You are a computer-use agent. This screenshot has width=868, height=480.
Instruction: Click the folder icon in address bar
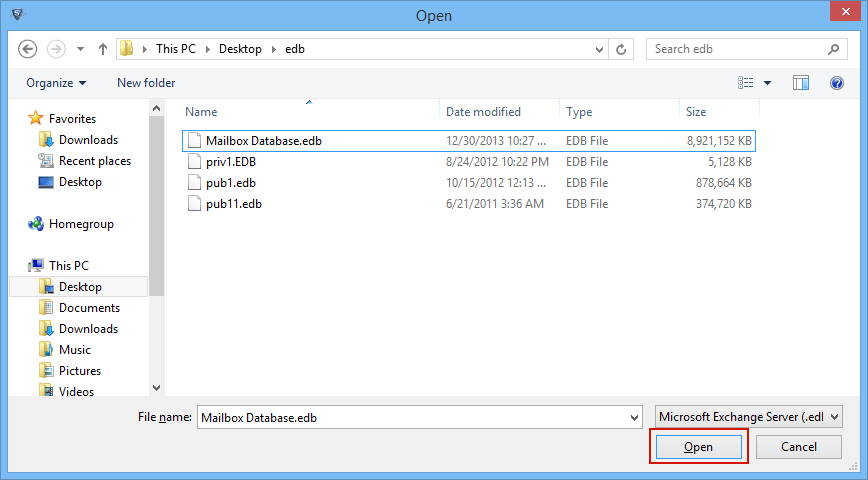(127, 49)
